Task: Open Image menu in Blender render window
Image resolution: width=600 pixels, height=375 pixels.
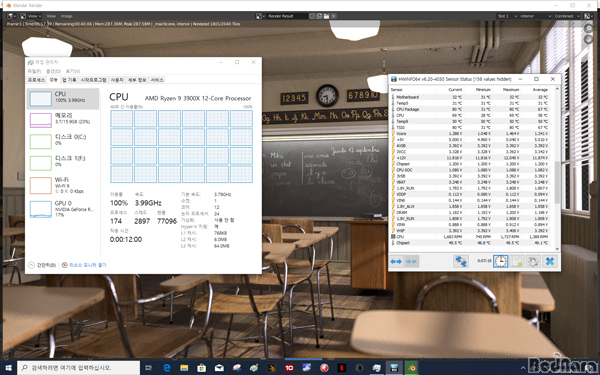Action: [67, 16]
